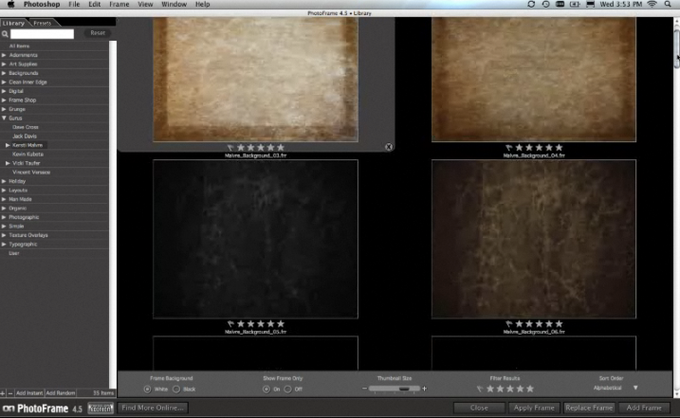Click the favorite icon under Mahne_Background_03

(231, 148)
